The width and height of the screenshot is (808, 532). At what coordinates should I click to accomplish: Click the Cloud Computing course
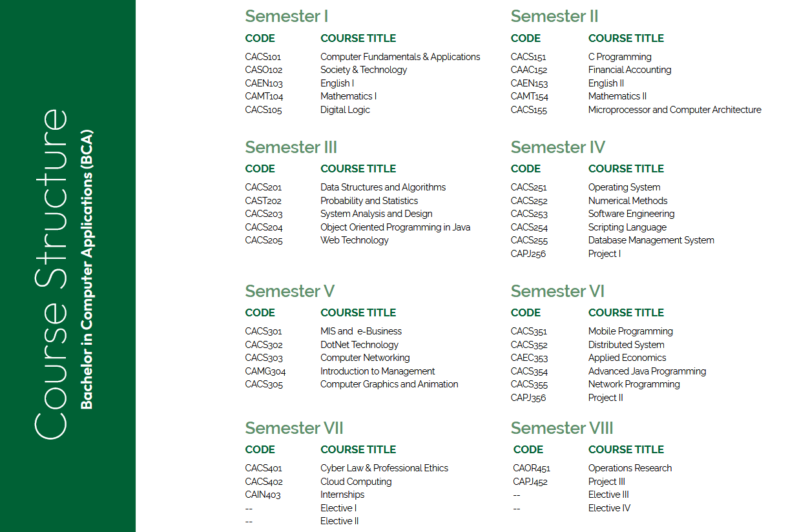click(356, 482)
